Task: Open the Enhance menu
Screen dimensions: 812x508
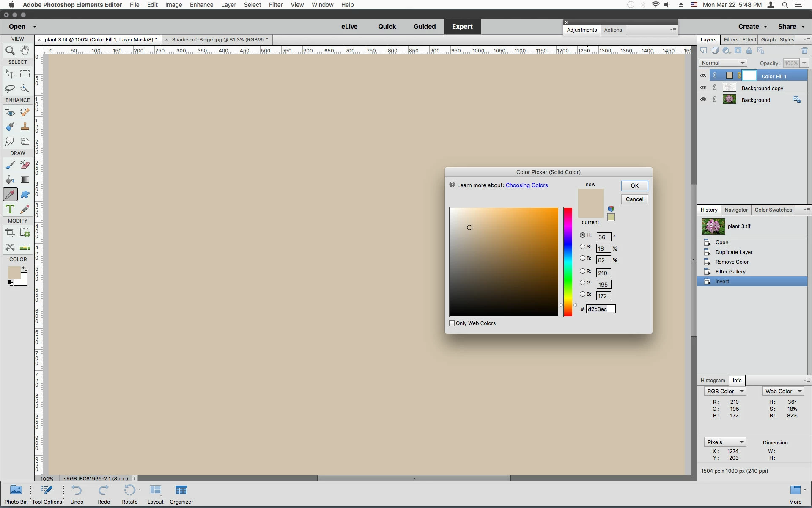Action: click(201, 5)
